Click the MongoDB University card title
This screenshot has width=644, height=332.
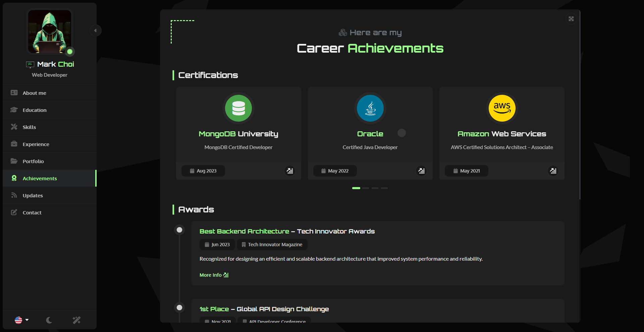(x=238, y=134)
